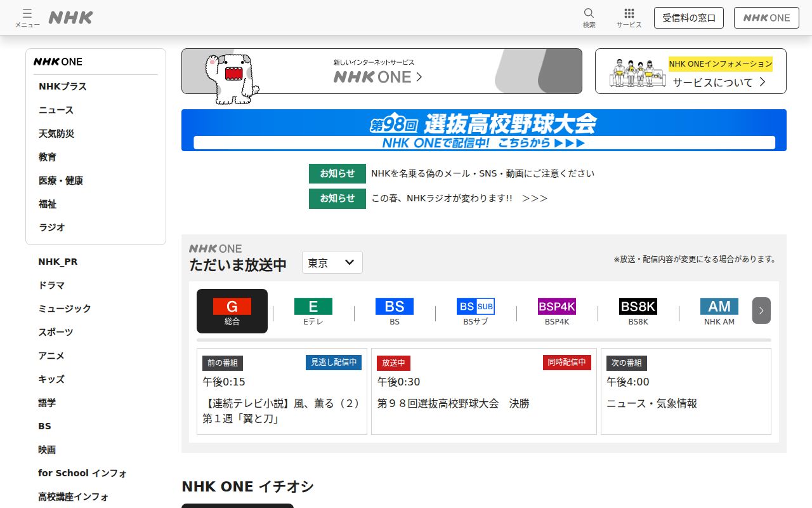Select the G 総合 channel tab
Screen dimensions: 812x508
232,311
